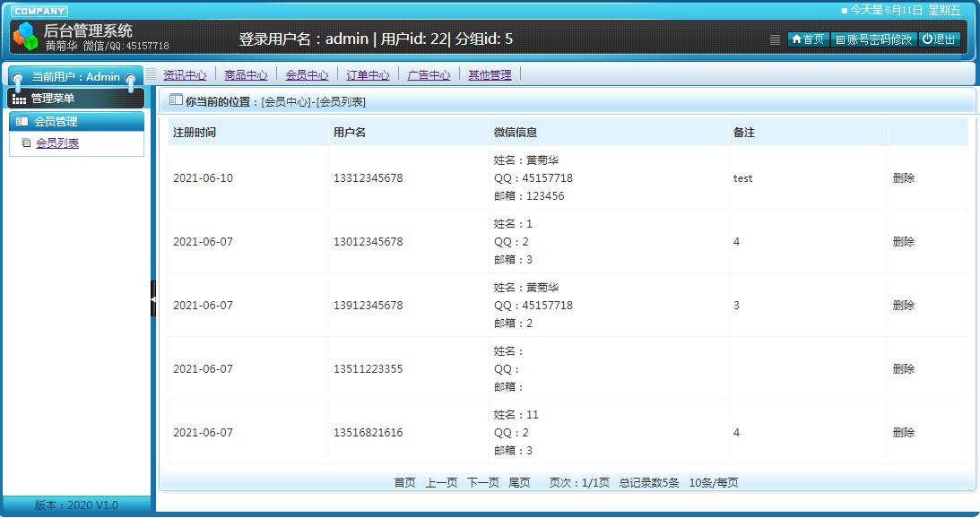Collapse sidebar with the black arrow handle
The width and height of the screenshot is (980, 518).
(x=153, y=298)
